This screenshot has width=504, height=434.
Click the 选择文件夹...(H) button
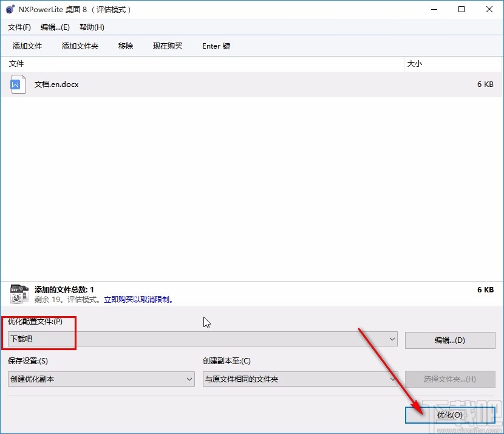coord(450,379)
